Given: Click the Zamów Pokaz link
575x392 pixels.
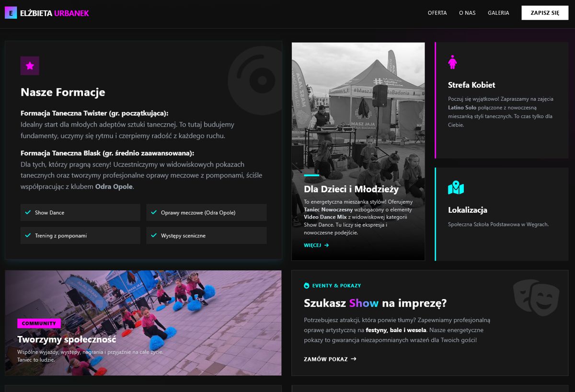Looking at the screenshot, I should 326,359.
